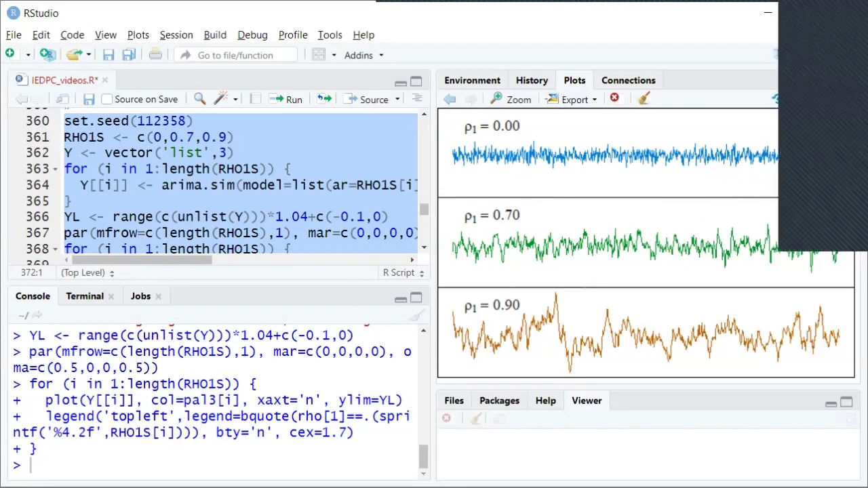868x488 pixels.
Task: Open the View menu
Action: [x=105, y=35]
